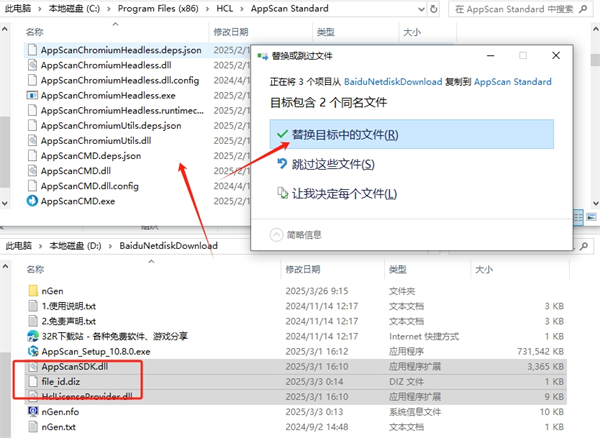
Task: Minimize the 替换或跳过文件 dialog
Action: (x=491, y=56)
